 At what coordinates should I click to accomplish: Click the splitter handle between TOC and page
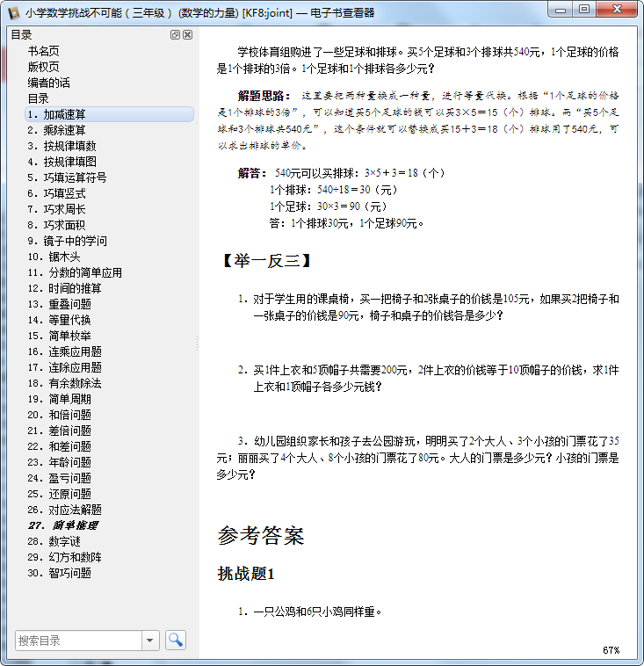pos(197,344)
